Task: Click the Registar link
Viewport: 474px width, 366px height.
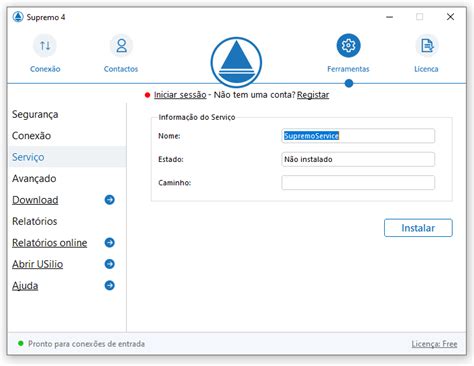Action: coord(313,95)
